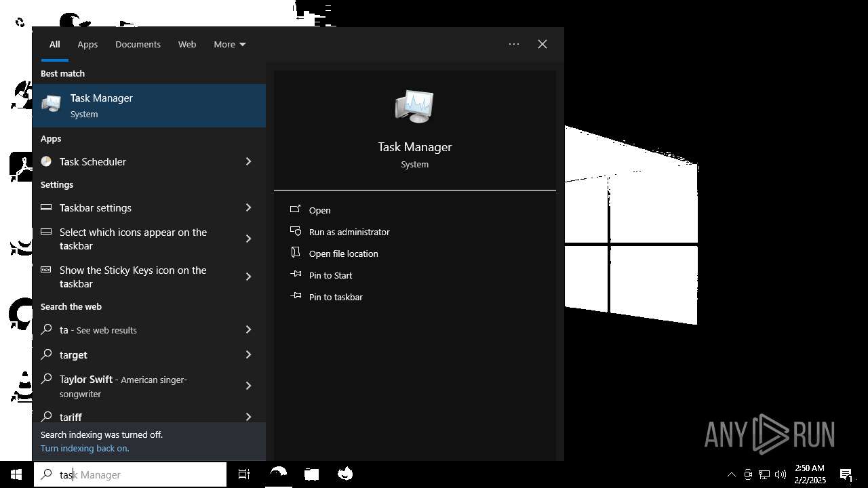Expand Task Scheduler result options
The height and width of the screenshot is (488, 868).
tap(248, 161)
